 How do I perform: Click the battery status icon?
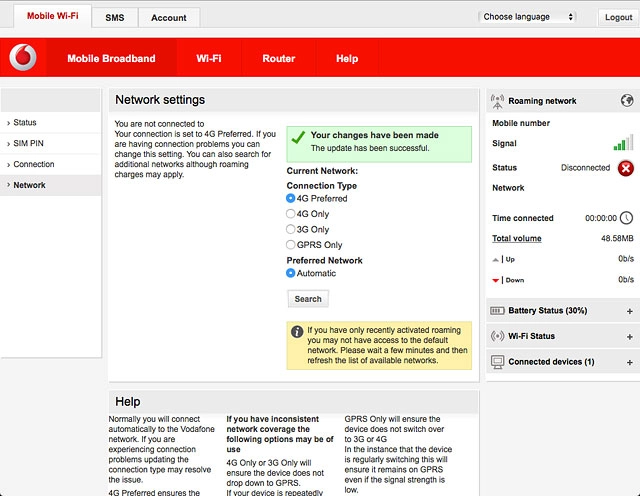498,311
